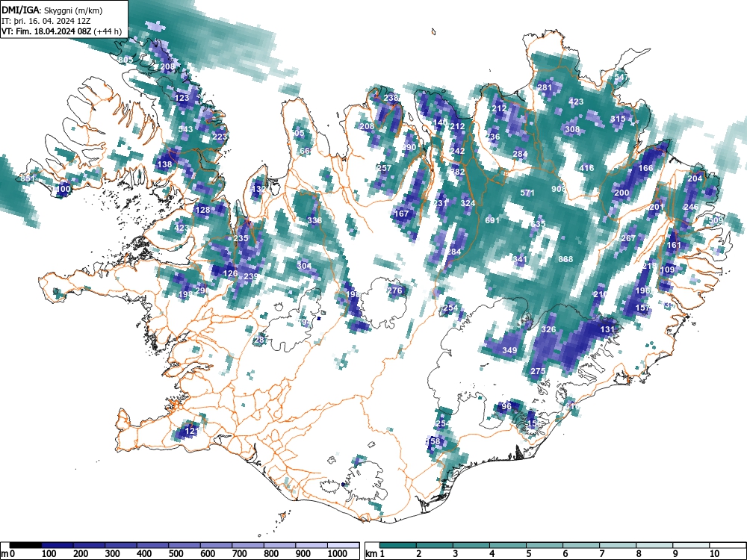Image resolution: width=747 pixels, height=560 pixels.
Task: Click the visibility value 908
Action: coord(558,189)
